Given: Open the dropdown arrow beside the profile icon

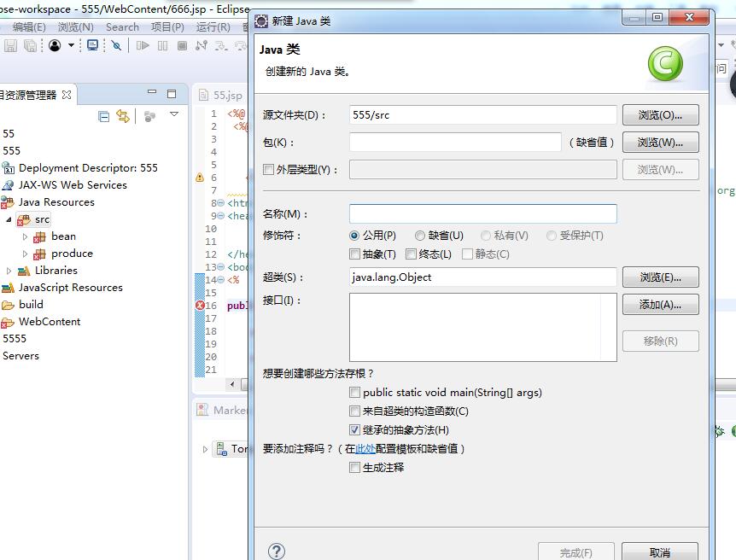Looking at the screenshot, I should pos(71,45).
